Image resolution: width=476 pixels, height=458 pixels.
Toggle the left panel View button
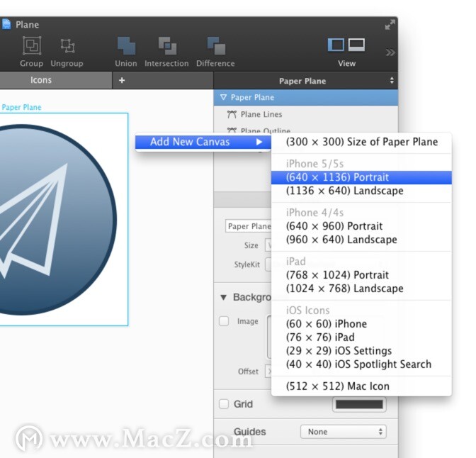[336, 45]
